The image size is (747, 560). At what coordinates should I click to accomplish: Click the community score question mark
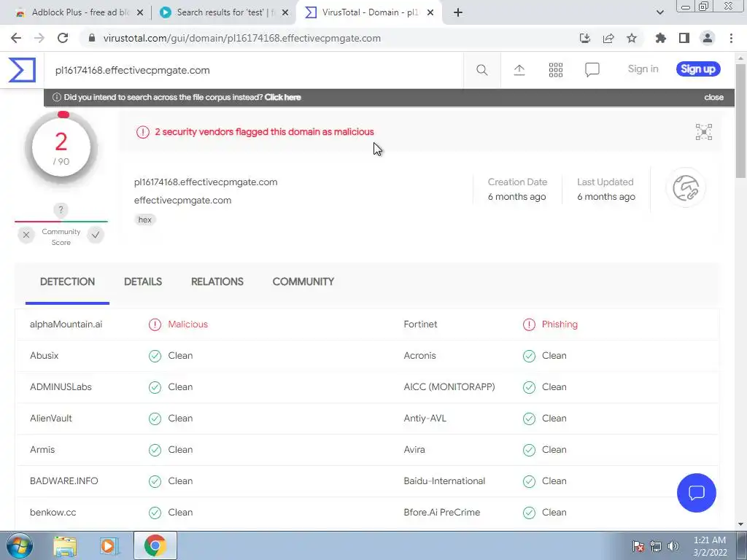coord(61,209)
